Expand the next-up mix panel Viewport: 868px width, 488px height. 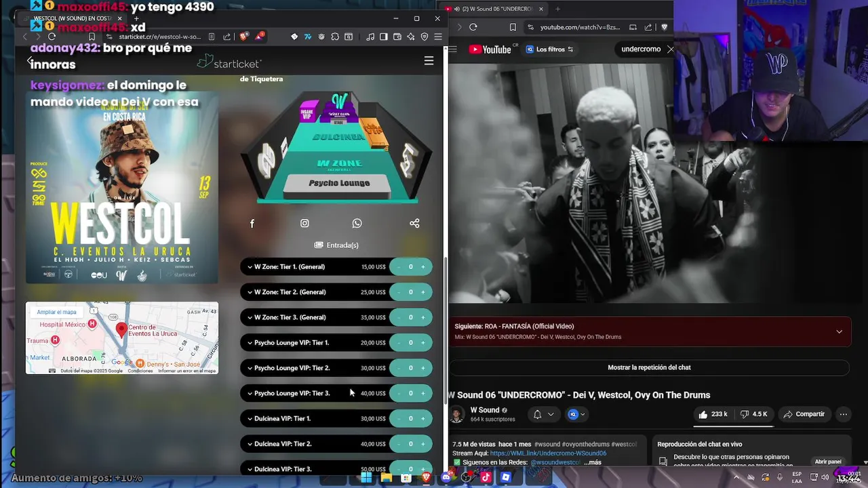(839, 331)
